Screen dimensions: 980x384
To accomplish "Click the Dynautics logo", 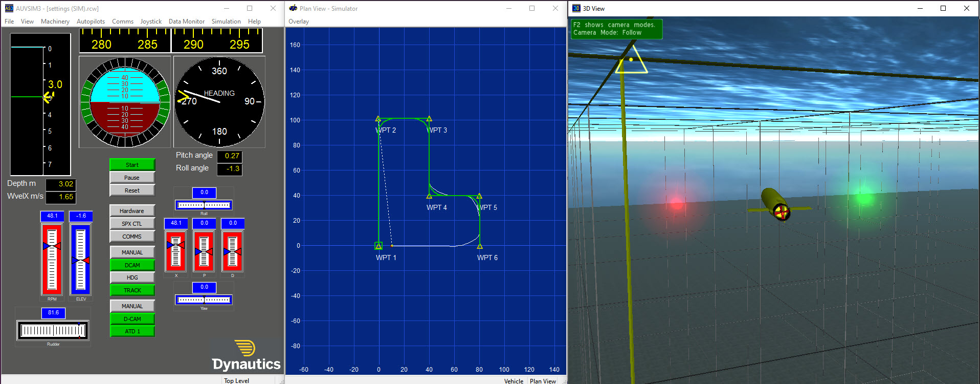I will click(x=247, y=355).
